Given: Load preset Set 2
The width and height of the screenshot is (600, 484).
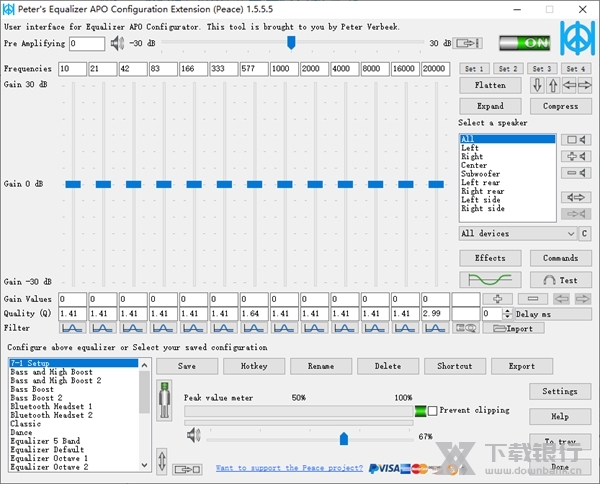Looking at the screenshot, I should (508, 69).
